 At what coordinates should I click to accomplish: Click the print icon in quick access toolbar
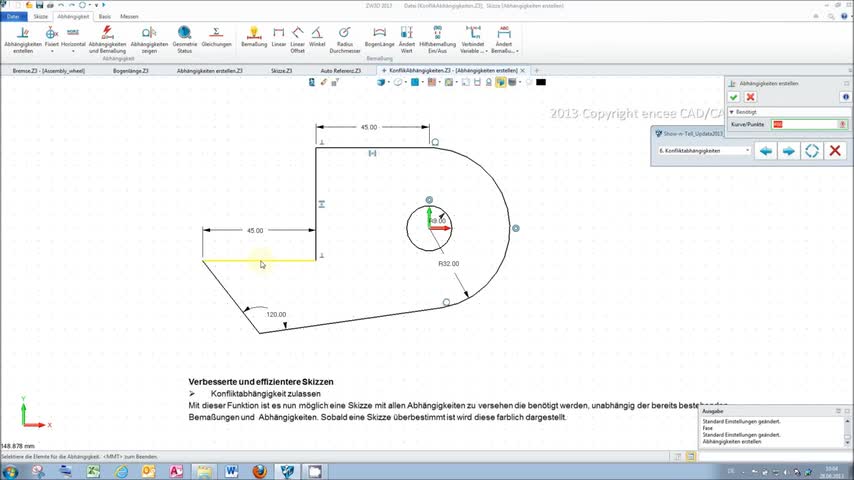50,5
